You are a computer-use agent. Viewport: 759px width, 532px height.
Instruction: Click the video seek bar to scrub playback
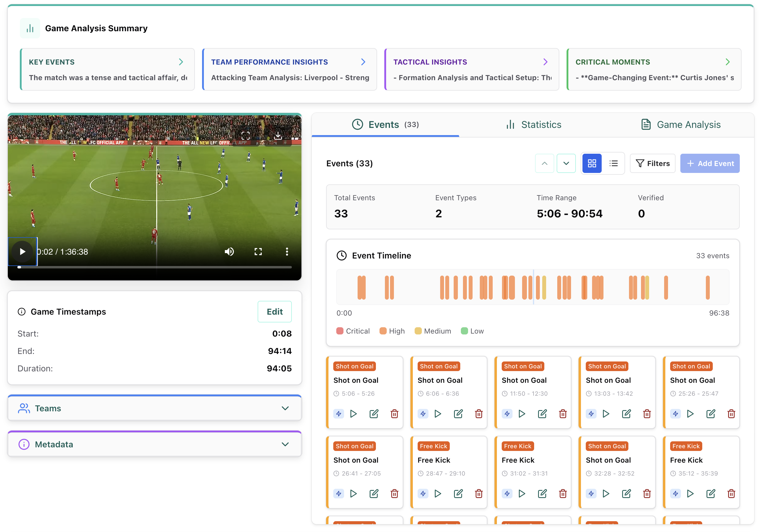pyautogui.click(x=155, y=267)
